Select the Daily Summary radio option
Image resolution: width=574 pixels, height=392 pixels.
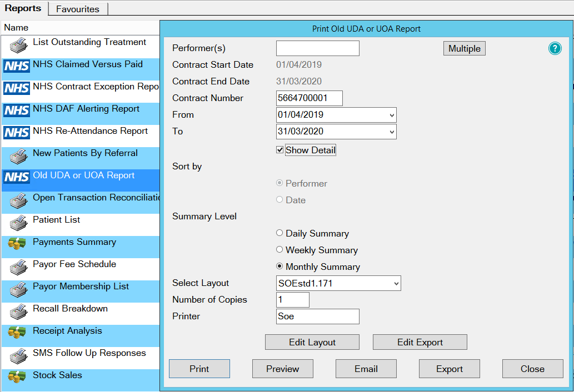(x=279, y=233)
